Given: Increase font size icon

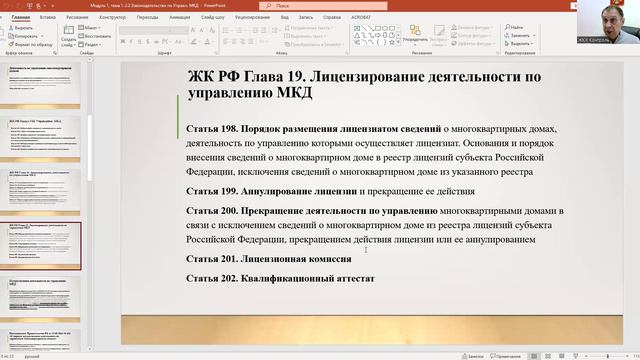Looking at the screenshot, I should click(x=193, y=30).
